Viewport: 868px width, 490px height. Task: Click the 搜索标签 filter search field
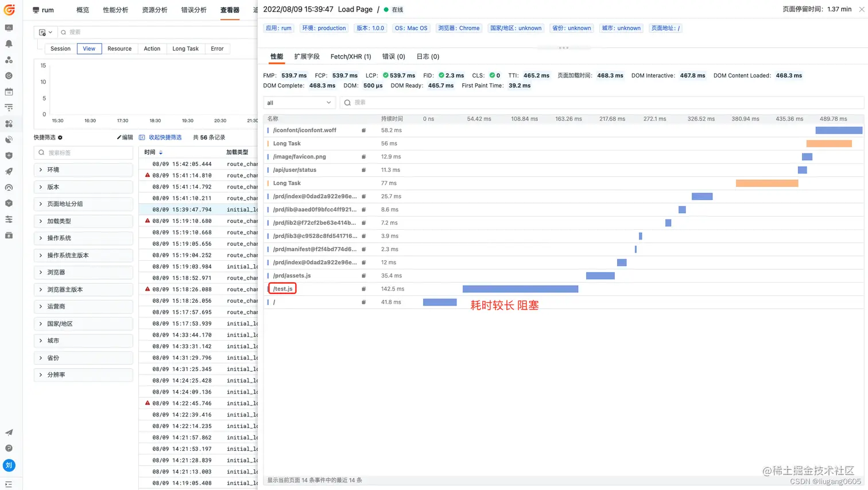83,153
